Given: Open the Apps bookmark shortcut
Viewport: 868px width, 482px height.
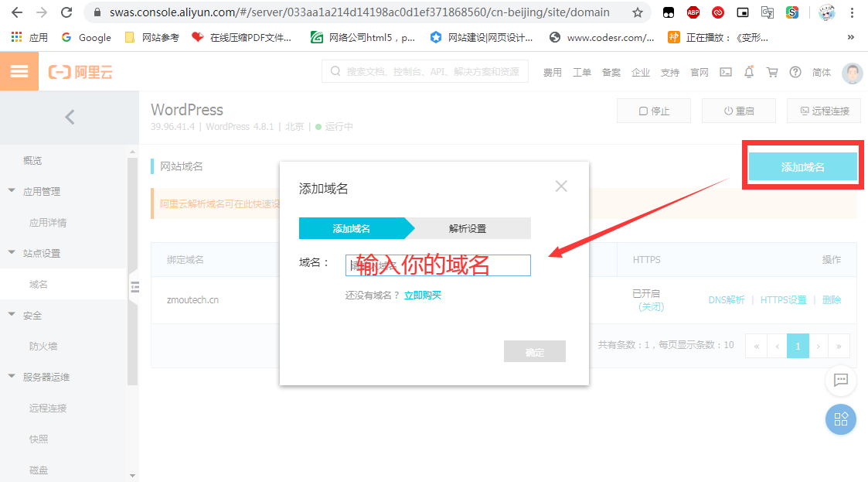Looking at the screenshot, I should click(x=30, y=37).
